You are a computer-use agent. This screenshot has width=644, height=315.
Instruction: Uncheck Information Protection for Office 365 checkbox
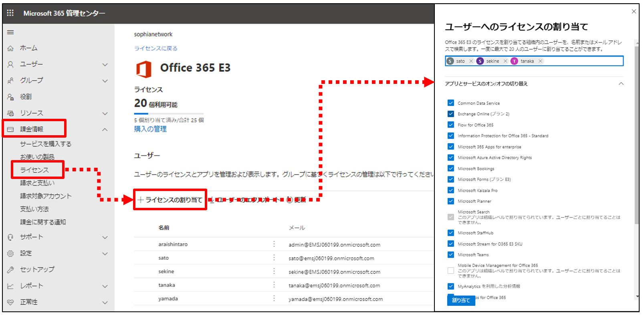click(451, 136)
